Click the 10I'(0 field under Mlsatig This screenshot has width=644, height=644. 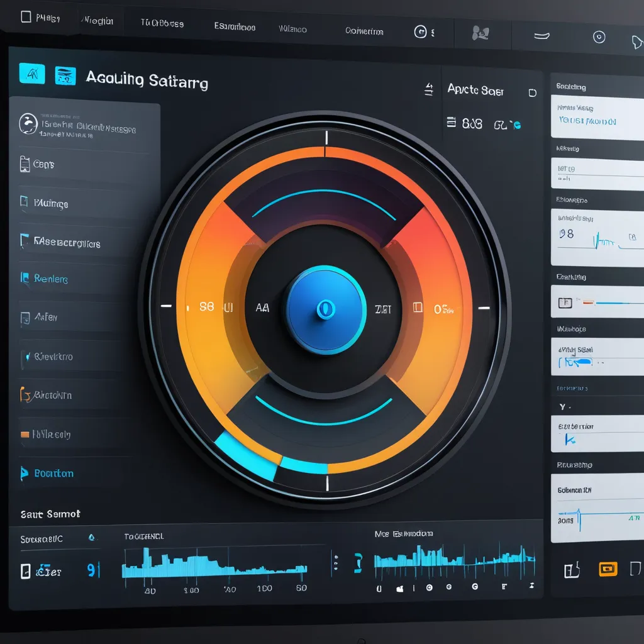pyautogui.click(x=597, y=174)
